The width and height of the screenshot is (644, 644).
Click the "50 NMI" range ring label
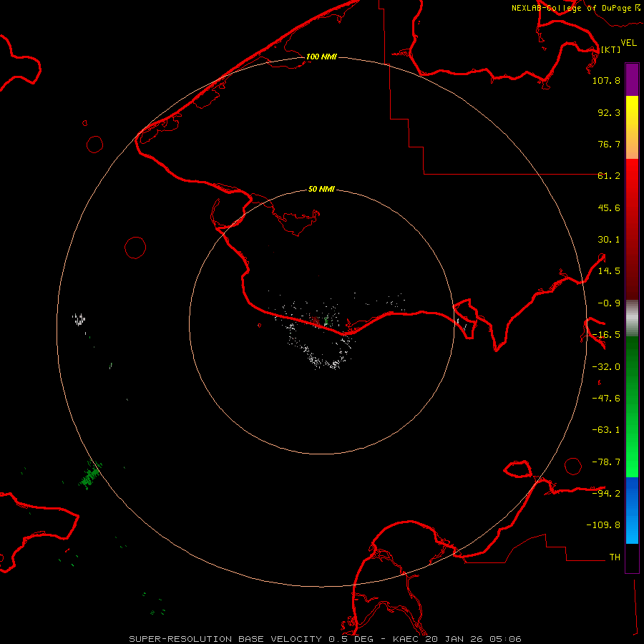[321, 190]
